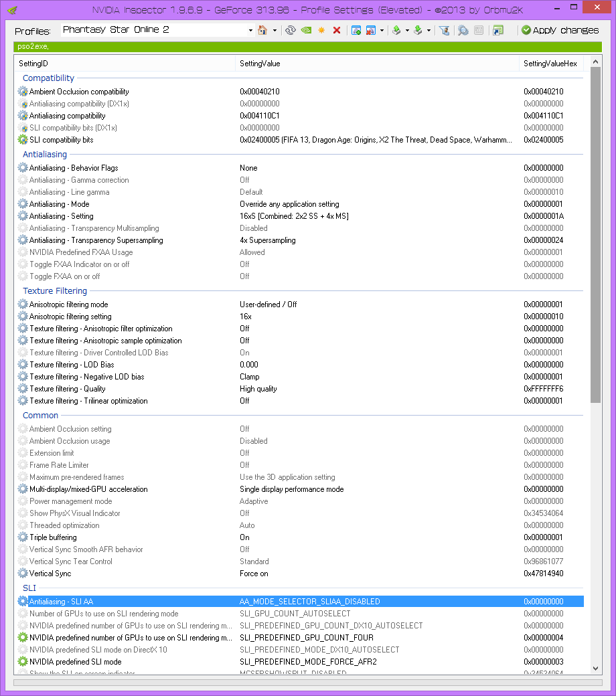Collapse the Antialiasing group header
This screenshot has height=696, width=616.
[45, 155]
